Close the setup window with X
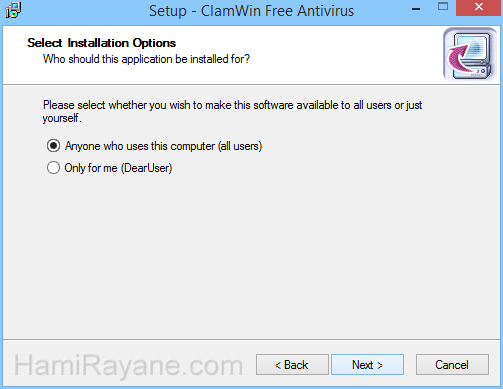 pyautogui.click(x=479, y=7)
